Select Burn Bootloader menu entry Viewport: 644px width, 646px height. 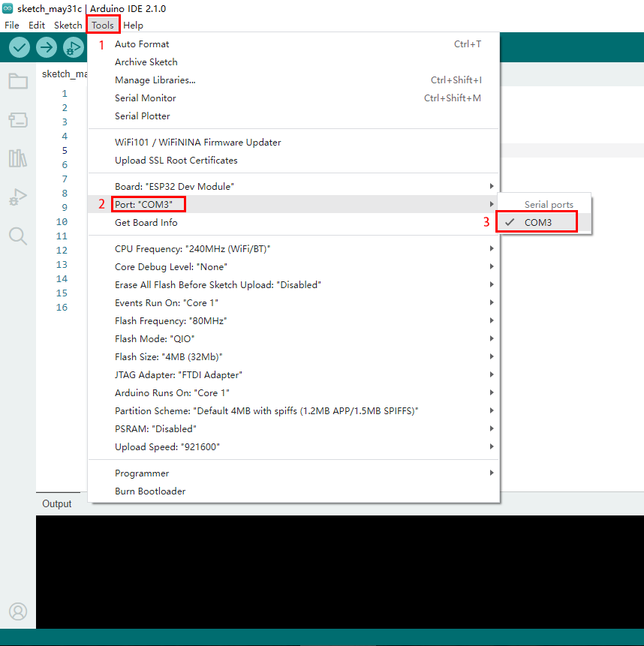(x=293, y=491)
